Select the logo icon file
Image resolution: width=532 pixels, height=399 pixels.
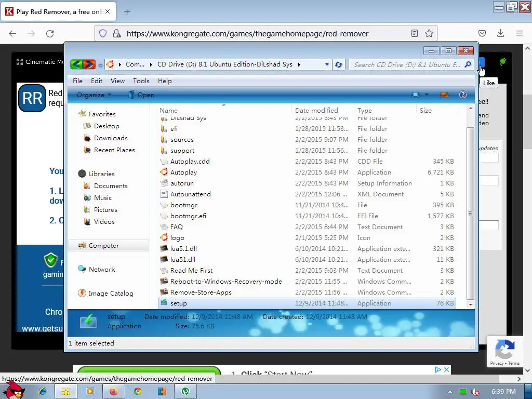click(164, 237)
